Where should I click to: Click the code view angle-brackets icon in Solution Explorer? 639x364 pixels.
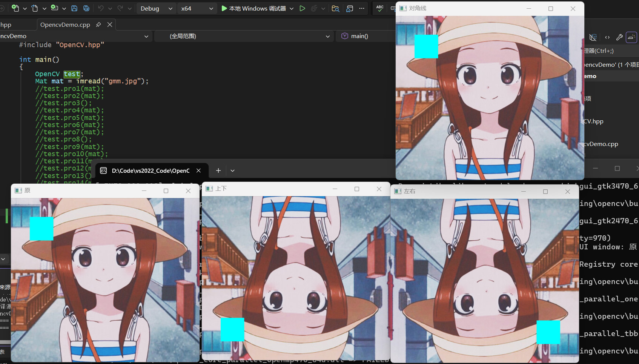point(607,37)
